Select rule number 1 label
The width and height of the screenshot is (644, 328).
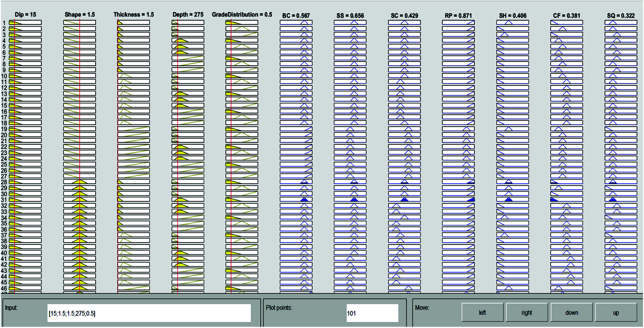pos(4,23)
